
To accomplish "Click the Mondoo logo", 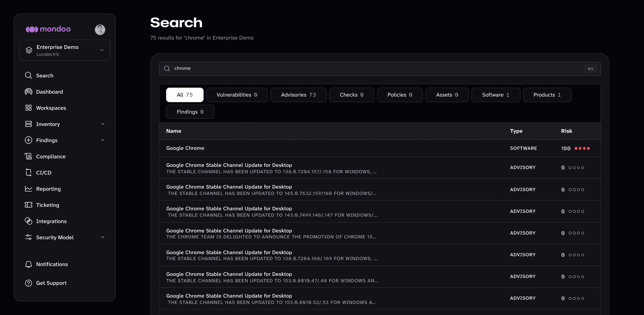I will click(x=48, y=29).
